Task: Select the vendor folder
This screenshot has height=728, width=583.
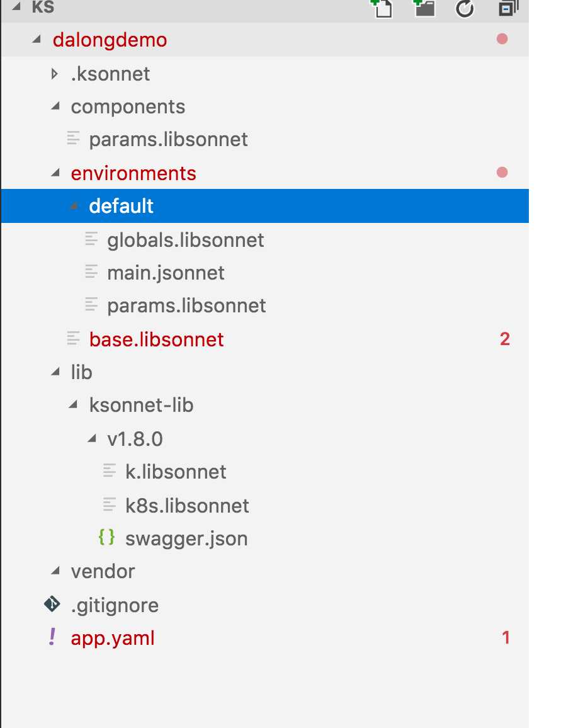Action: coord(264,571)
